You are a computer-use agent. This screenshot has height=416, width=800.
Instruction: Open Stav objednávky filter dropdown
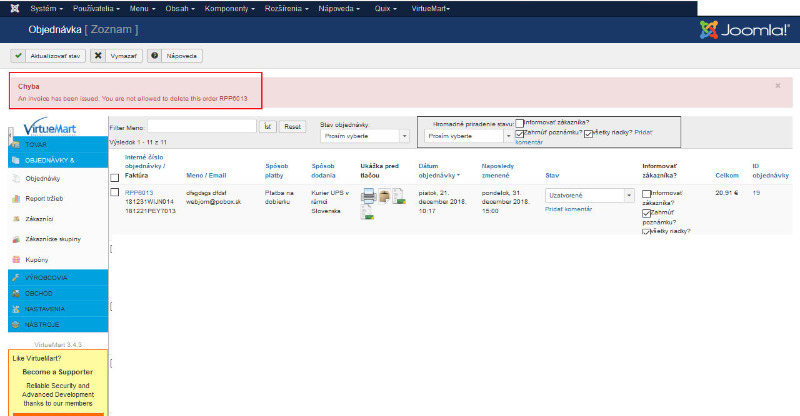pyautogui.click(x=365, y=136)
